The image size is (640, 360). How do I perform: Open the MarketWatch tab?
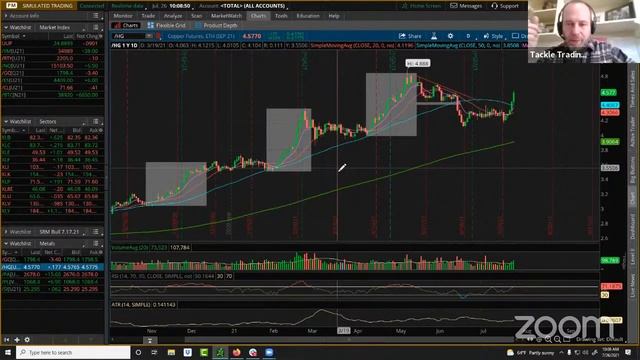pos(227,16)
